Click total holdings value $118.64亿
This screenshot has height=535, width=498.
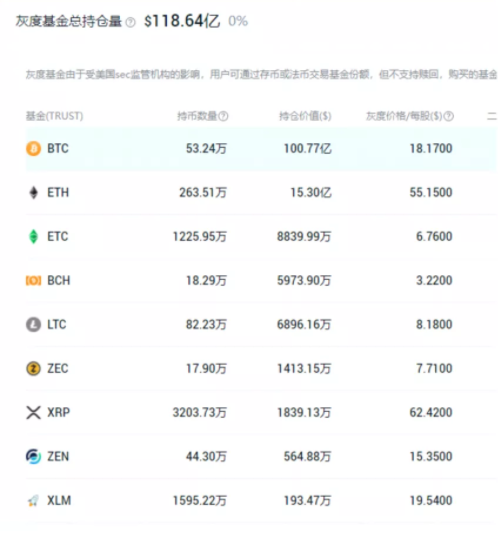[x=182, y=21]
